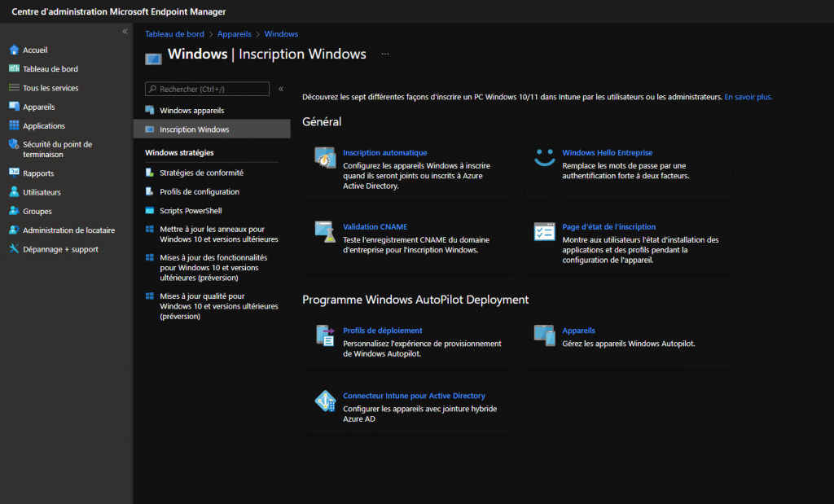
Task: Open the En savoir plus link
Action: click(x=748, y=97)
